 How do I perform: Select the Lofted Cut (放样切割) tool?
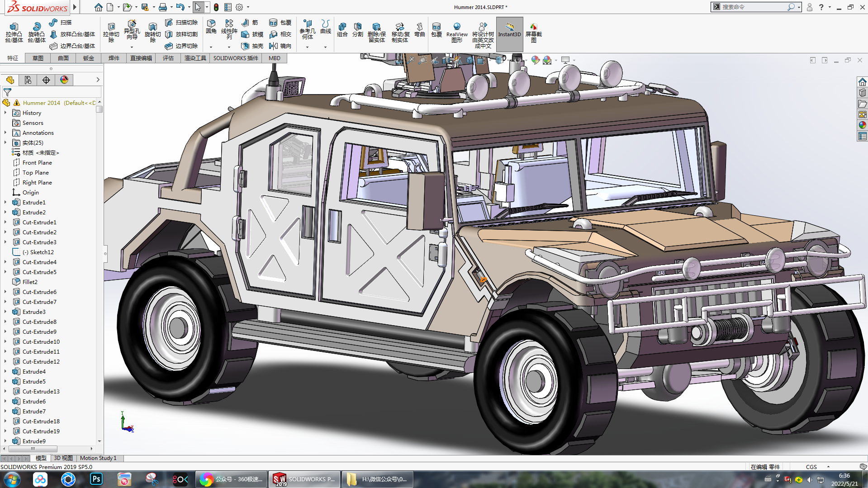[181, 34]
